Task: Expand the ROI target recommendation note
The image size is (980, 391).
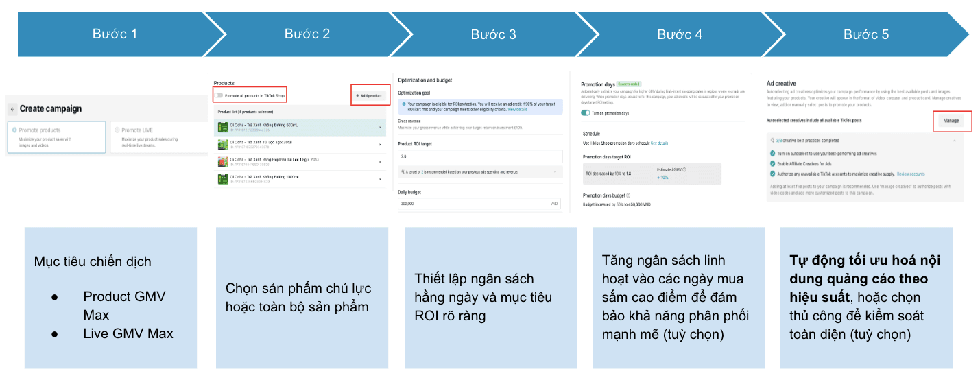Action: pos(554,171)
